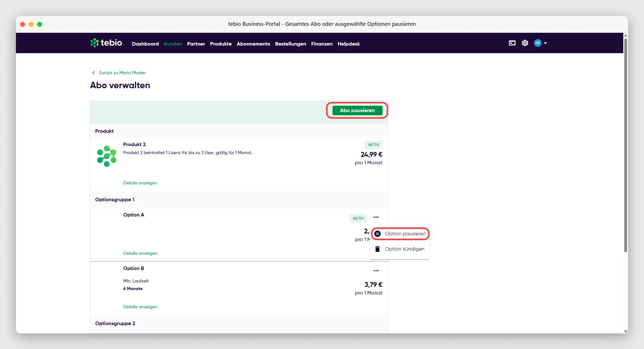Image resolution: width=644 pixels, height=349 pixels.
Task: Show details for Option B
Action: coord(140,307)
